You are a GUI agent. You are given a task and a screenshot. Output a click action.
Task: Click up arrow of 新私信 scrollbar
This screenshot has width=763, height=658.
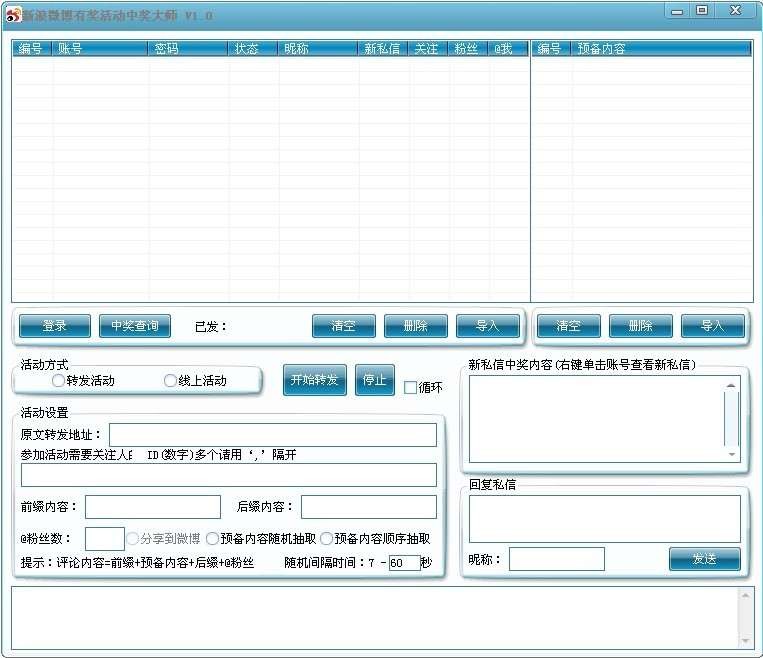(x=731, y=385)
